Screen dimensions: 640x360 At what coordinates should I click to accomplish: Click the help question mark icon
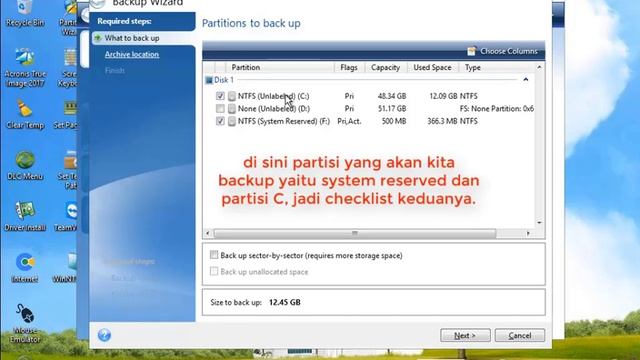point(104,335)
